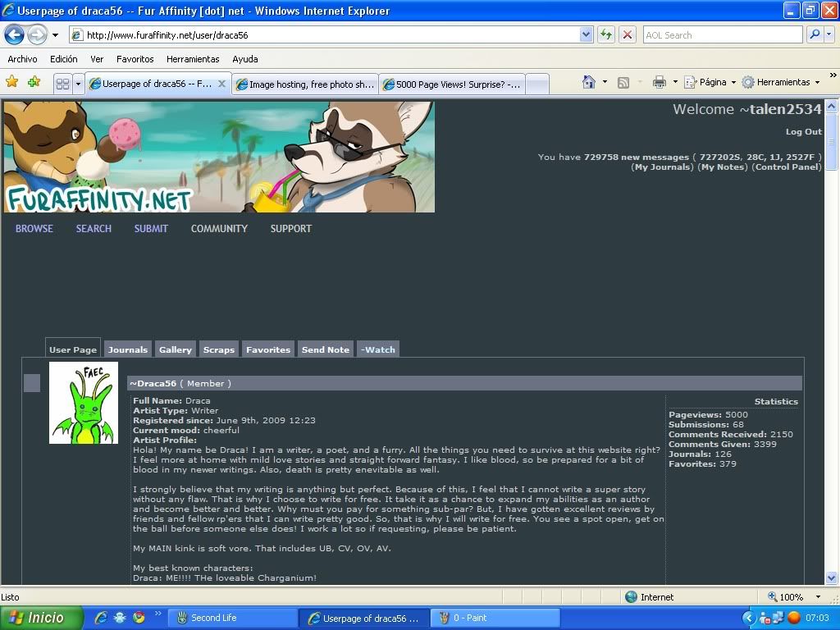Open the zoom level 100% dropdown
840x630 pixels.
pyautogui.click(x=817, y=597)
